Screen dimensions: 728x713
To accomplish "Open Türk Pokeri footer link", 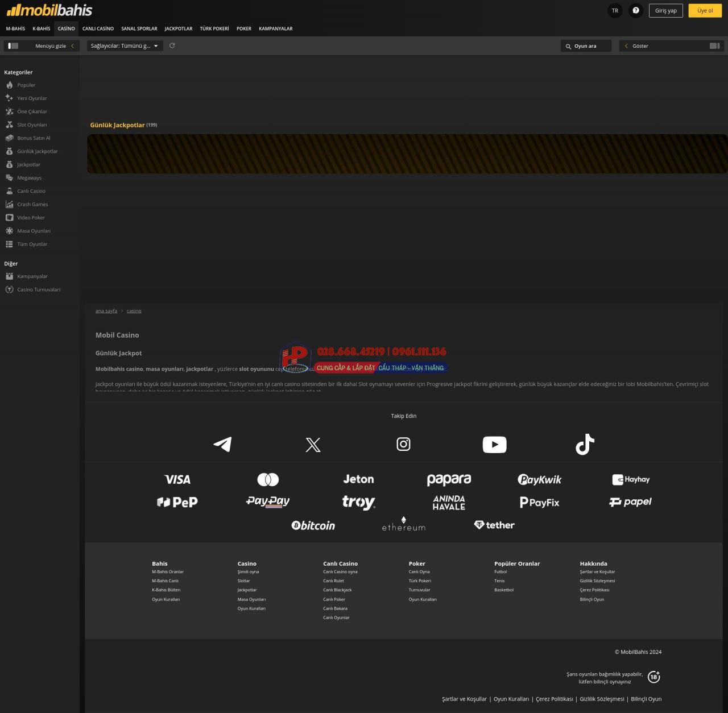I will tap(420, 581).
